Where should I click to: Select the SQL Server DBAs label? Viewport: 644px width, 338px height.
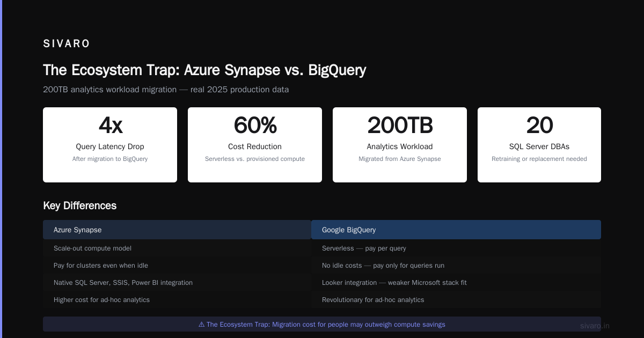(x=539, y=146)
